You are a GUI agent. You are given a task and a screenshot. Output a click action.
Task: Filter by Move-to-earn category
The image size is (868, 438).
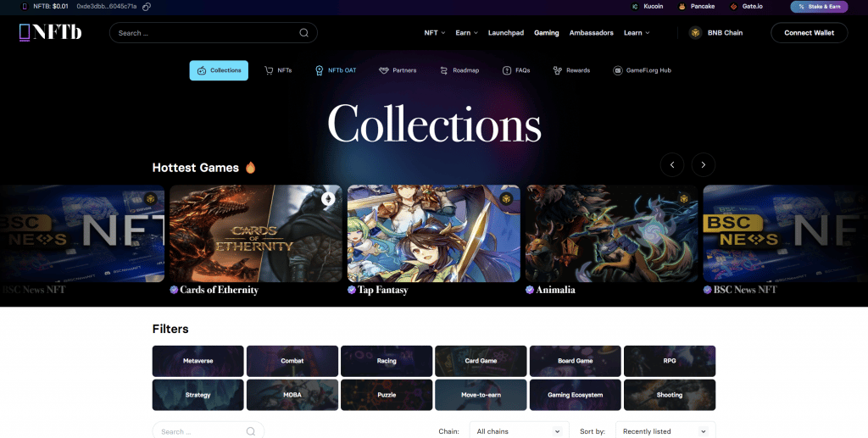[481, 395]
